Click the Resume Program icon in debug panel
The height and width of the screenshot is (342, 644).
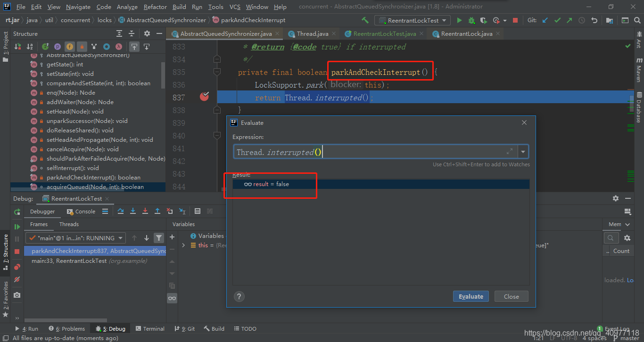pyautogui.click(x=17, y=227)
